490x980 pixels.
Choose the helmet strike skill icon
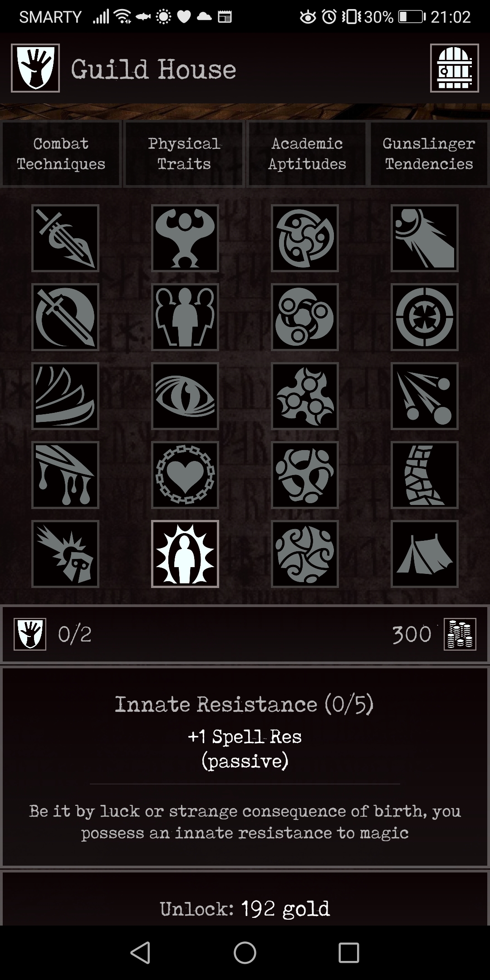coord(65,554)
